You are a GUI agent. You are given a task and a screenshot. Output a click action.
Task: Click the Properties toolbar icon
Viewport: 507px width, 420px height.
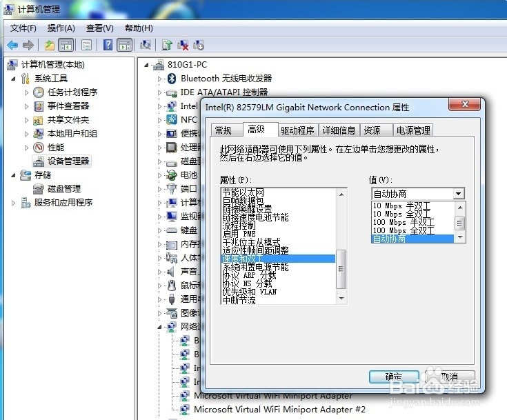(87, 45)
